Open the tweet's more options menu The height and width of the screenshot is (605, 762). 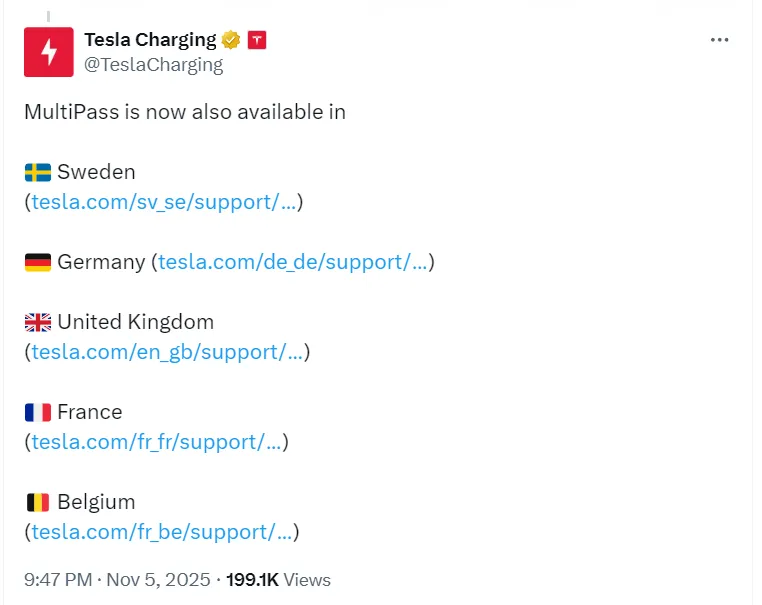[x=719, y=40]
